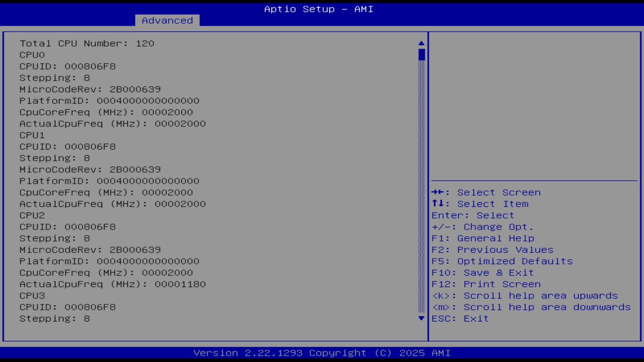The width and height of the screenshot is (644, 362).
Task: Select the CPU0 entry
Action: [x=32, y=55]
